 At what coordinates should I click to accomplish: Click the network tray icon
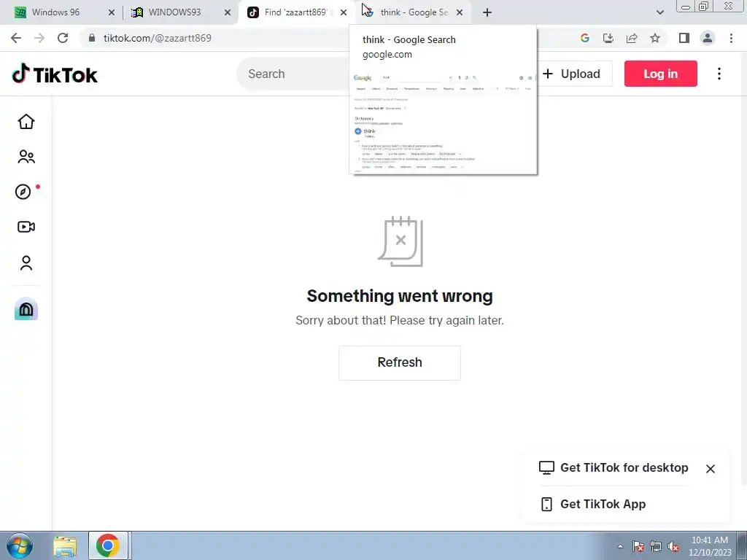(656, 547)
